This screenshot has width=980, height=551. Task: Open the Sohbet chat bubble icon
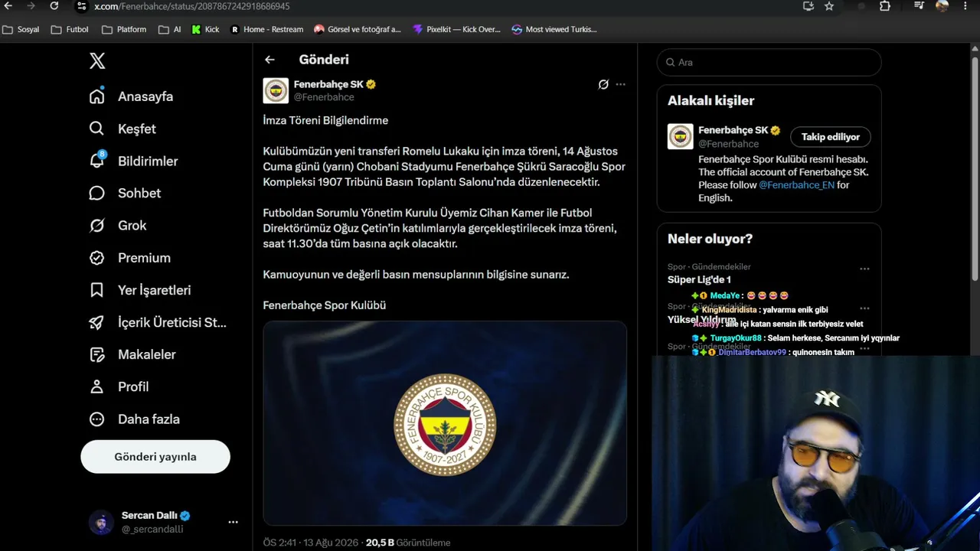(x=96, y=193)
